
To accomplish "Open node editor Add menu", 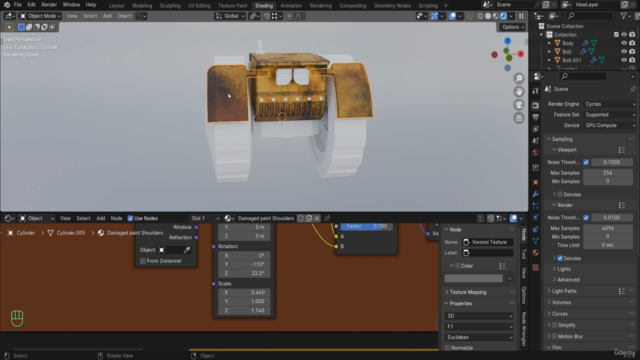I will (x=100, y=218).
